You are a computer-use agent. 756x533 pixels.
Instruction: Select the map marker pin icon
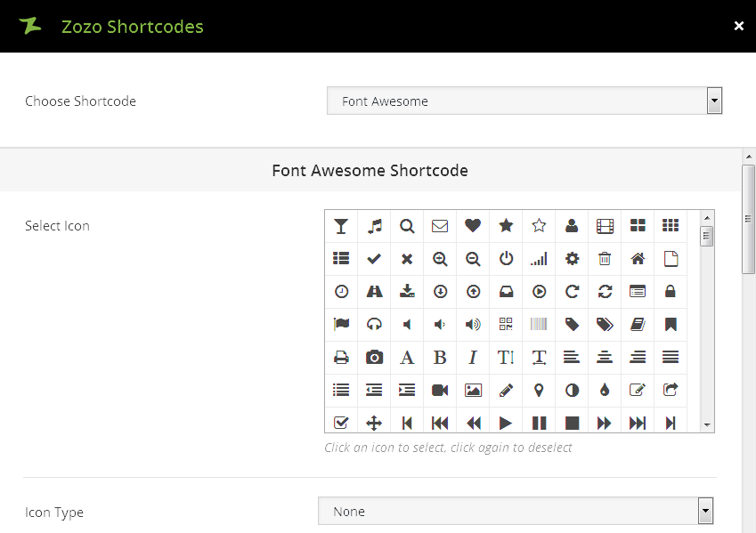(539, 391)
